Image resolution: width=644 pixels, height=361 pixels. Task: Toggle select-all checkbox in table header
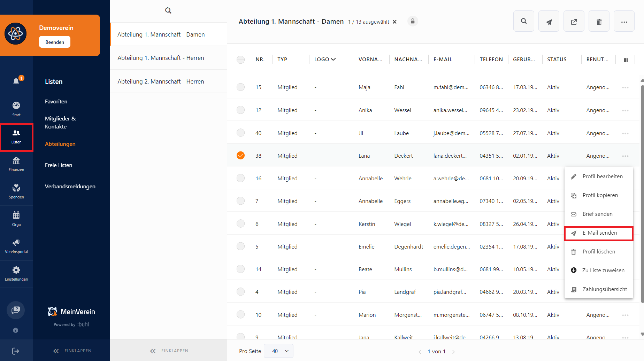240,60
